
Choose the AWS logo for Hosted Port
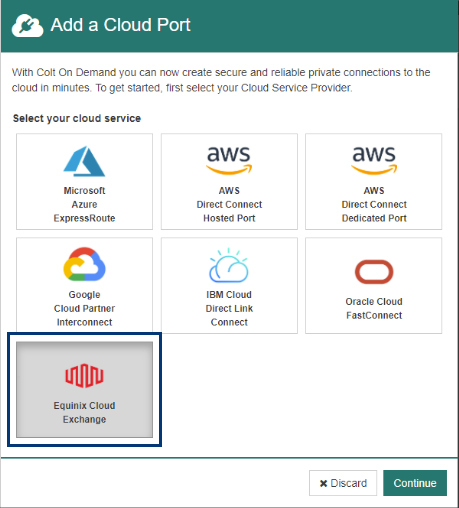coord(229,160)
